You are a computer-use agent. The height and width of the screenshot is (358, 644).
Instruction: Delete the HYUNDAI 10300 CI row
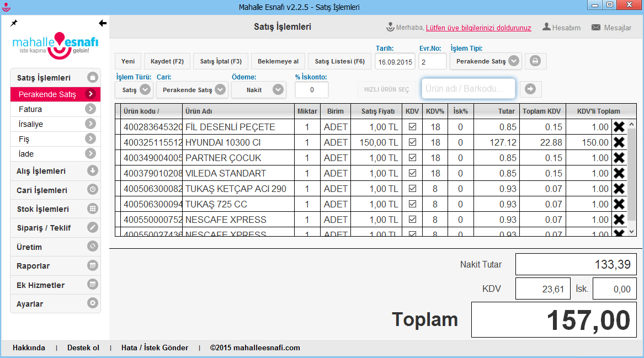point(619,142)
